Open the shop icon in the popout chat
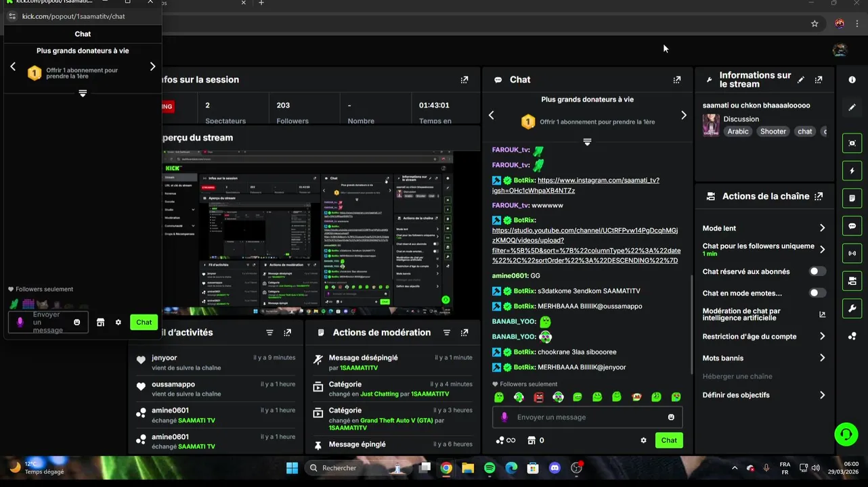The width and height of the screenshot is (868, 487). 100,323
